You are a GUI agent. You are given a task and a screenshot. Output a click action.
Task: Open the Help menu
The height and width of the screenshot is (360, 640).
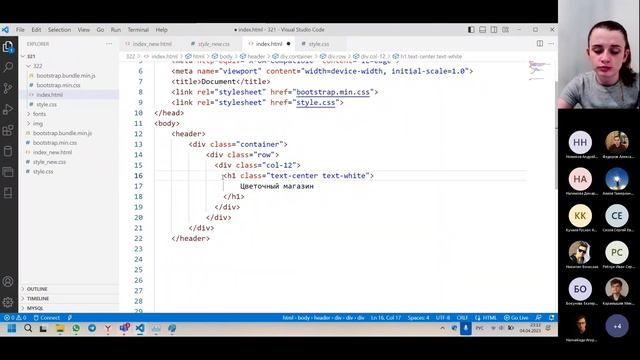(x=161, y=30)
